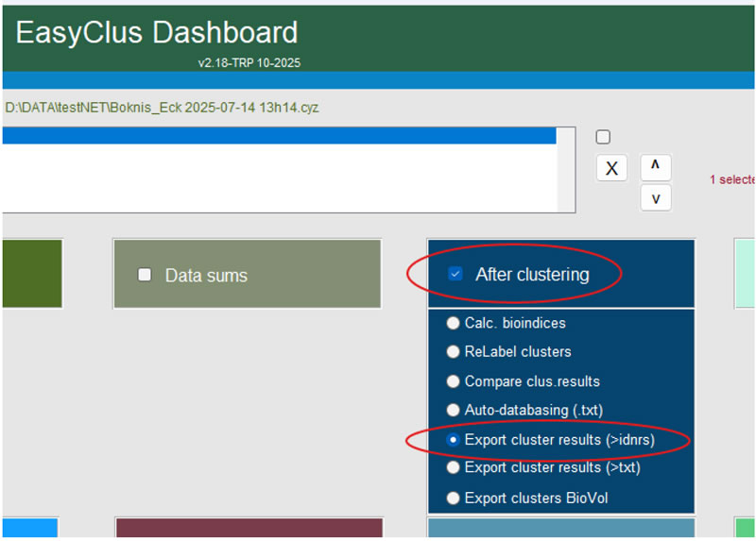Pick the Auto-databasing (.txt) option
This screenshot has height=541, width=756.
pyautogui.click(x=453, y=411)
